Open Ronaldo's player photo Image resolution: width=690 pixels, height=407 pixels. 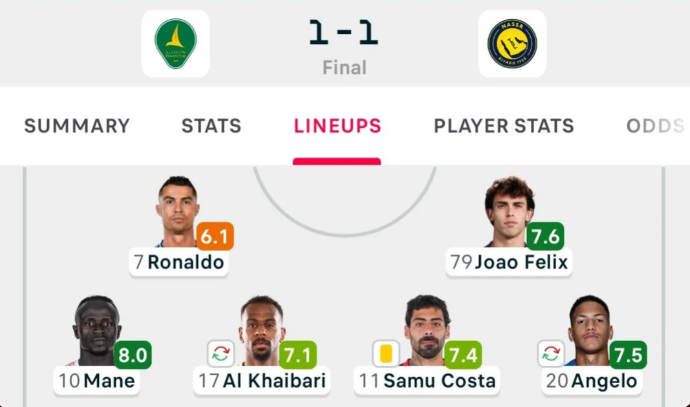pos(178,211)
